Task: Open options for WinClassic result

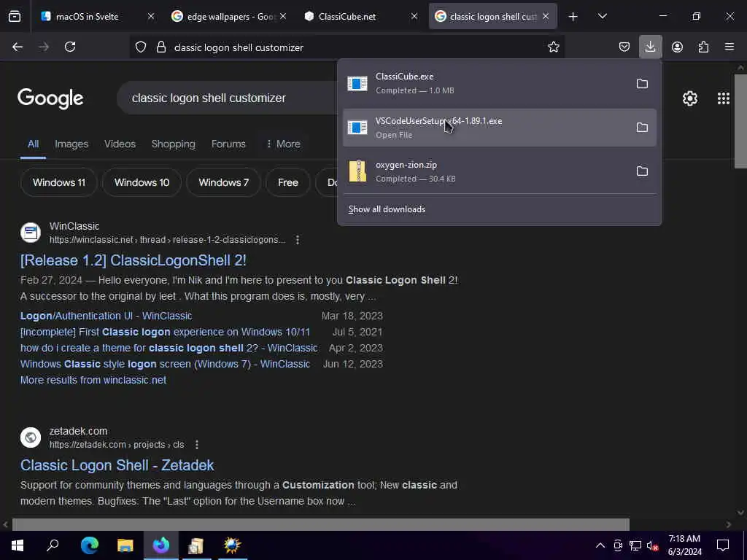Action: coord(298,240)
